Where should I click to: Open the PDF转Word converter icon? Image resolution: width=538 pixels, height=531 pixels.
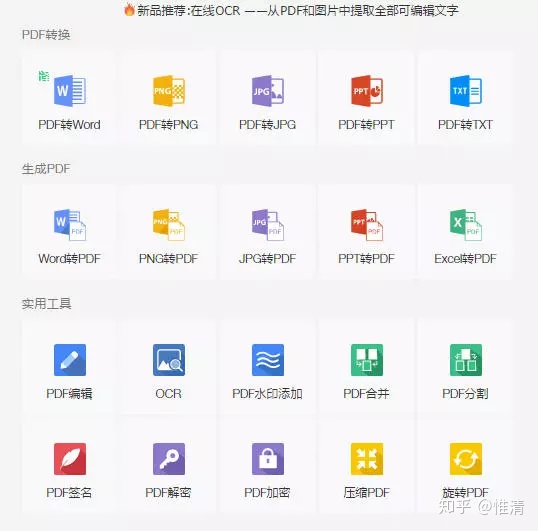pyautogui.click(x=70, y=91)
